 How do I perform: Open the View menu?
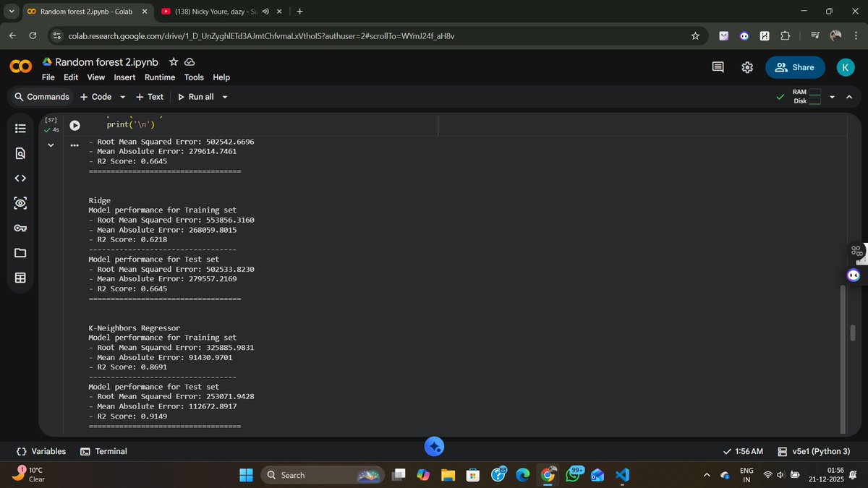coord(96,77)
